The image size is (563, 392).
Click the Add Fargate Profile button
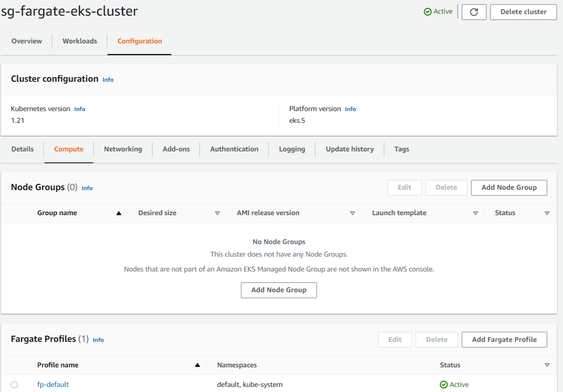pos(504,340)
